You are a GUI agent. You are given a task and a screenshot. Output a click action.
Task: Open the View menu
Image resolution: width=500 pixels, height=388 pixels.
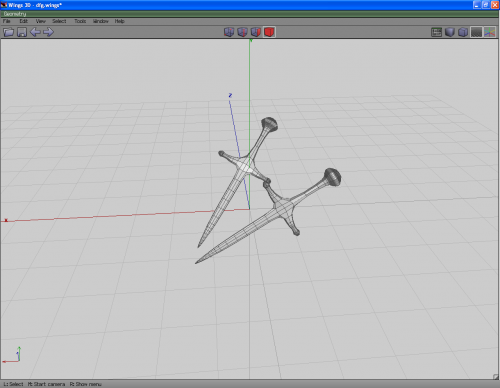tap(41, 21)
